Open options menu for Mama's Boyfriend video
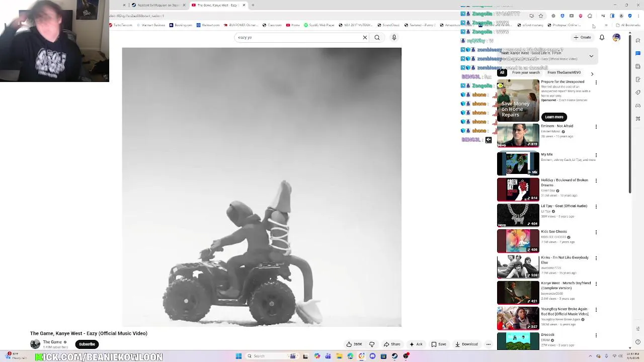Screen dimensions: 644x362 596,284
